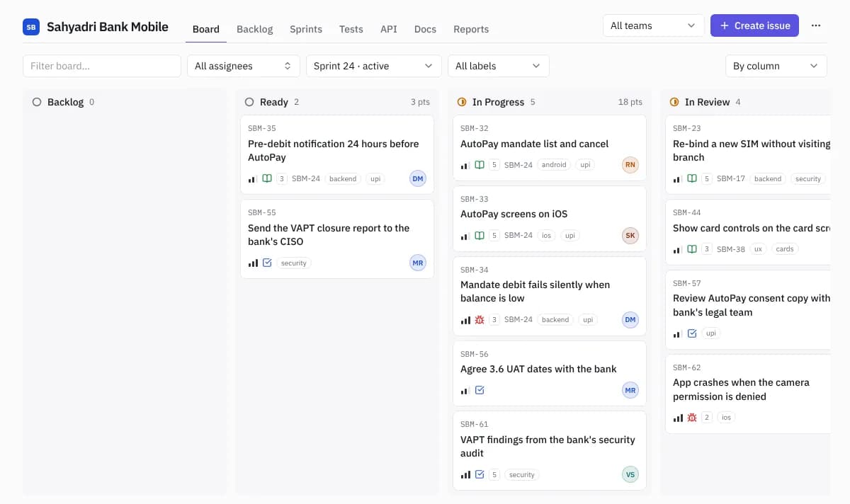Click the SK assignee avatar on SBM-33

pos(630,236)
